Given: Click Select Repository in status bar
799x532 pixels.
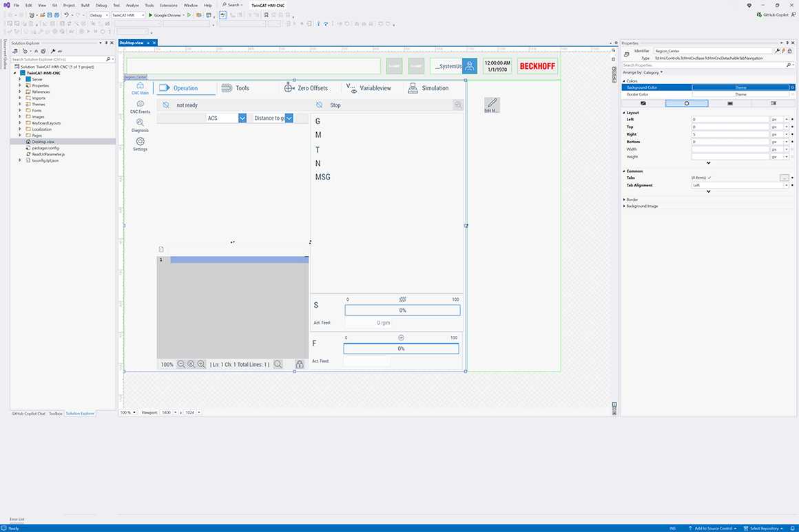Looking at the screenshot, I should coord(763,529).
